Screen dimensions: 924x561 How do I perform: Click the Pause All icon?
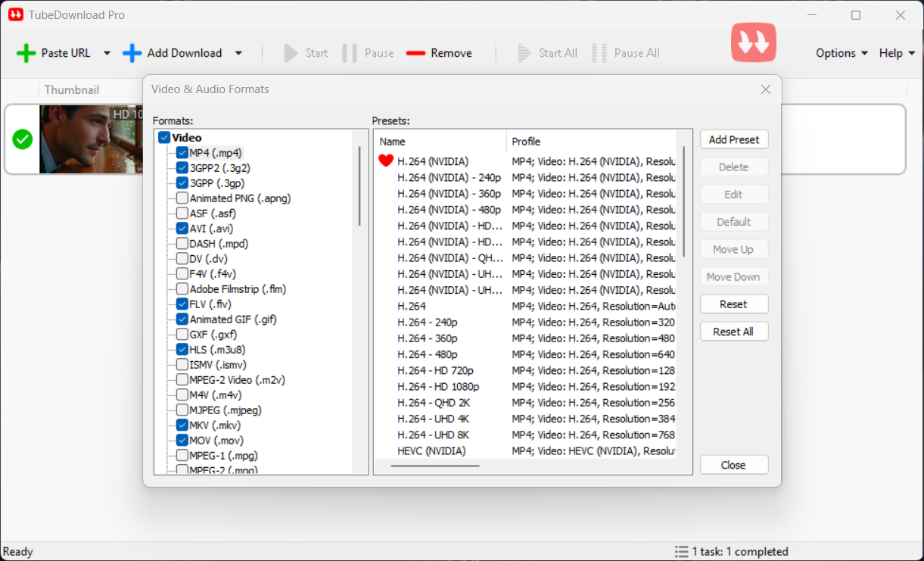pos(599,53)
